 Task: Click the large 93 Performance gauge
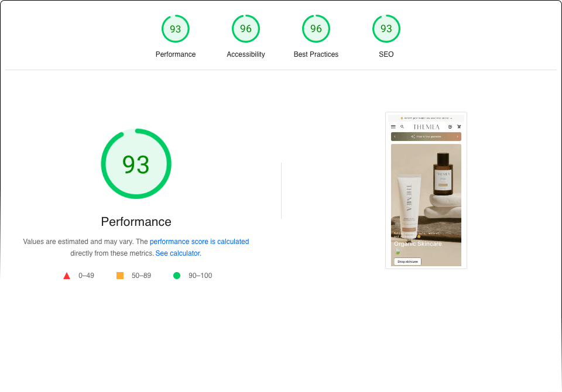(136, 164)
